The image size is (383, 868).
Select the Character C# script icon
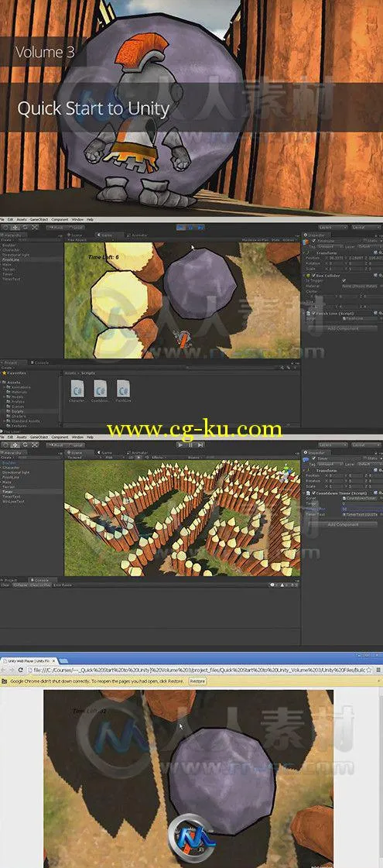point(77,389)
